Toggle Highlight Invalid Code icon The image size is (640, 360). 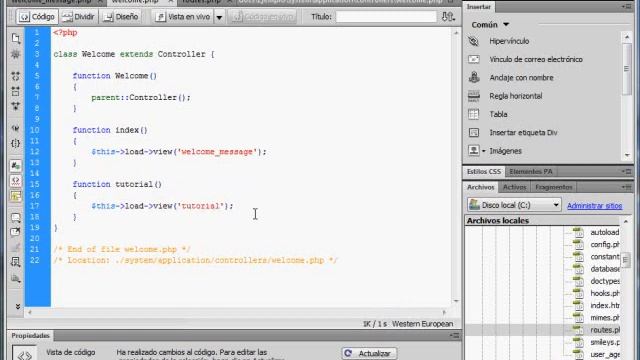16,181
